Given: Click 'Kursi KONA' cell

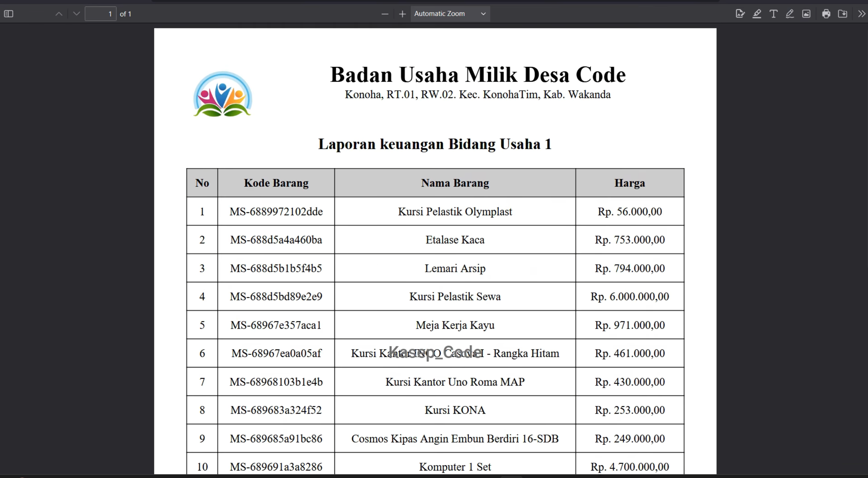Looking at the screenshot, I should click(x=455, y=410).
